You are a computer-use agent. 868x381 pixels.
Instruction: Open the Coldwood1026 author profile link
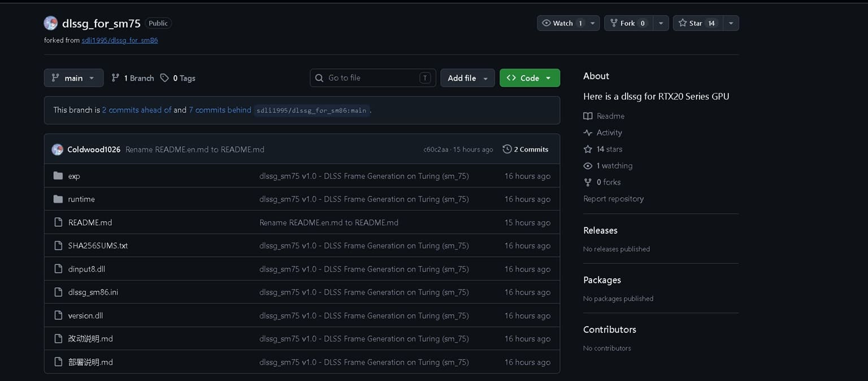(94, 150)
